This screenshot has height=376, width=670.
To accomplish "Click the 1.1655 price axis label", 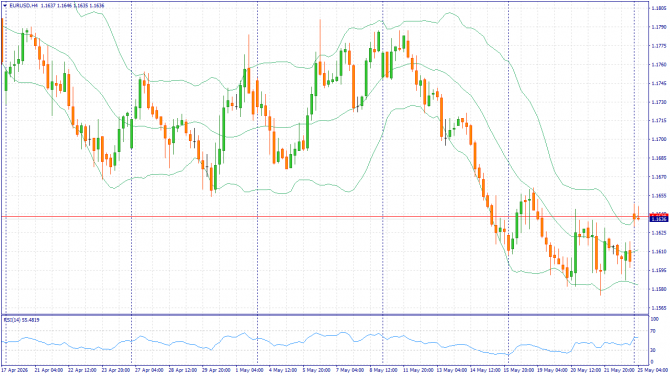I will pos(658,196).
